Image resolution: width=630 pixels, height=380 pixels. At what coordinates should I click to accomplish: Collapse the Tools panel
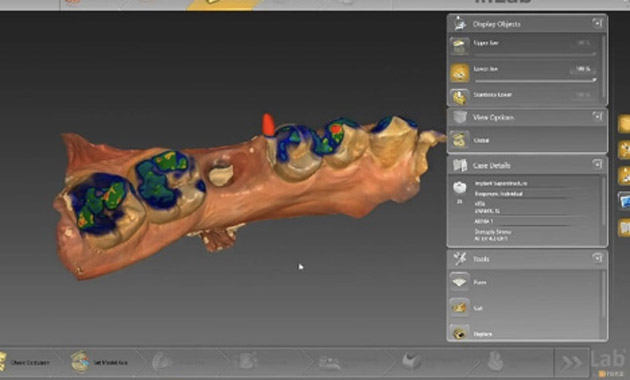(x=597, y=258)
